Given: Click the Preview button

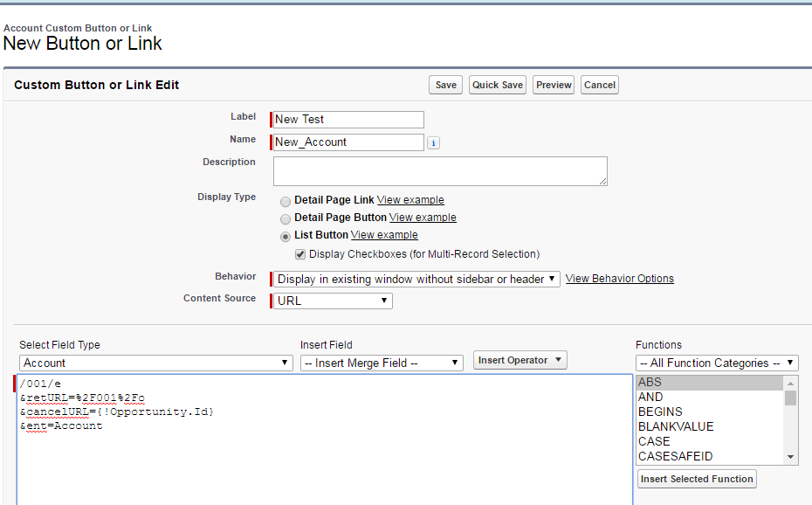Looking at the screenshot, I should pyautogui.click(x=554, y=85).
